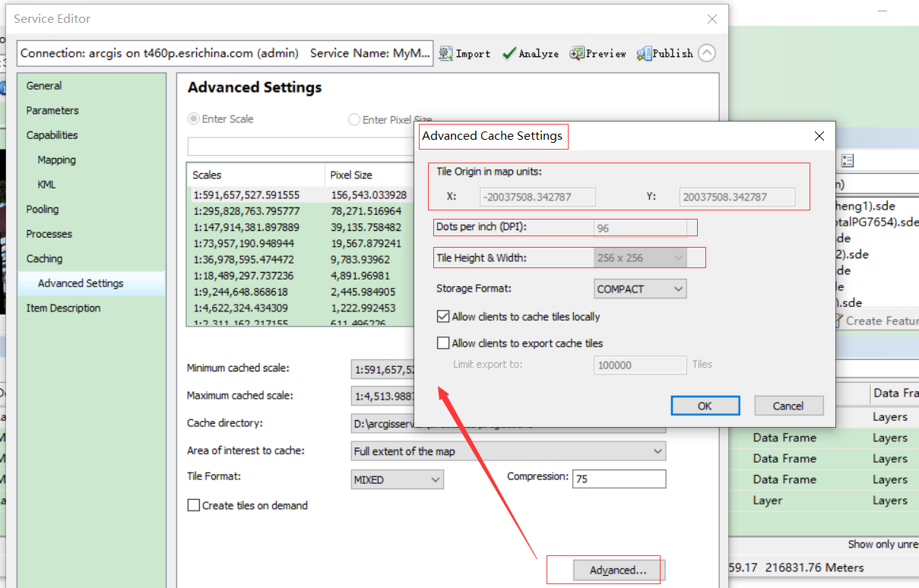Go to the Capabilities page
The width and height of the screenshot is (919, 588).
(52, 135)
